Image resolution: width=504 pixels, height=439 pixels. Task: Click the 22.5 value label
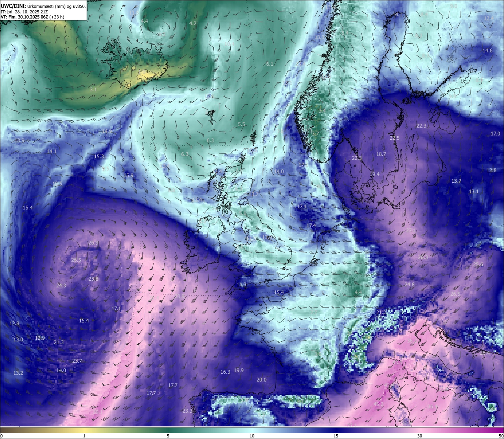coord(395,138)
